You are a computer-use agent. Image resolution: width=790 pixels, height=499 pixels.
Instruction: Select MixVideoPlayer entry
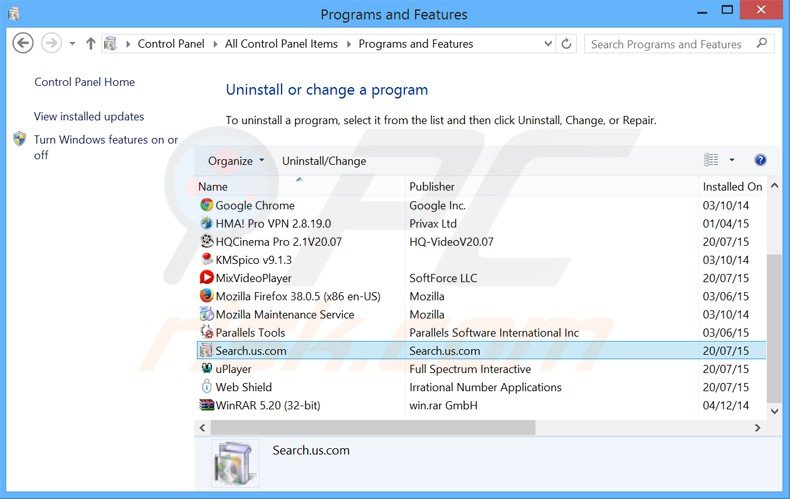253,278
